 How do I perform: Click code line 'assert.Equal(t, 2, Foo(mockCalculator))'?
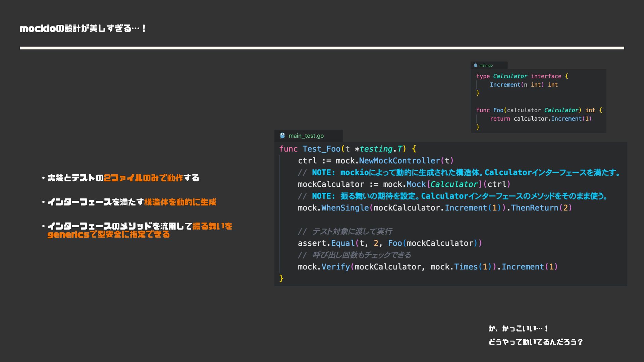[390, 243]
